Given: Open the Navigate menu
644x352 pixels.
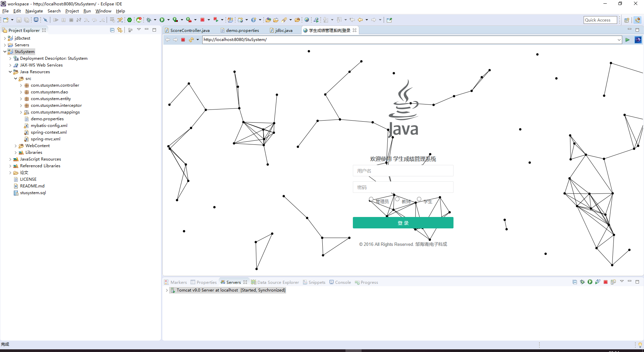Looking at the screenshot, I should [x=34, y=11].
